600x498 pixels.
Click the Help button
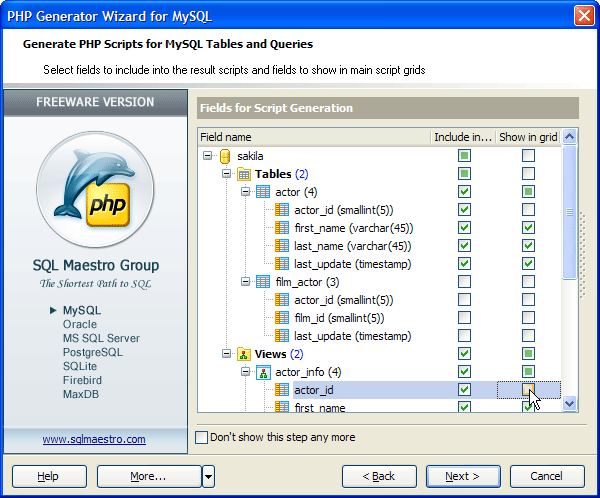49,477
